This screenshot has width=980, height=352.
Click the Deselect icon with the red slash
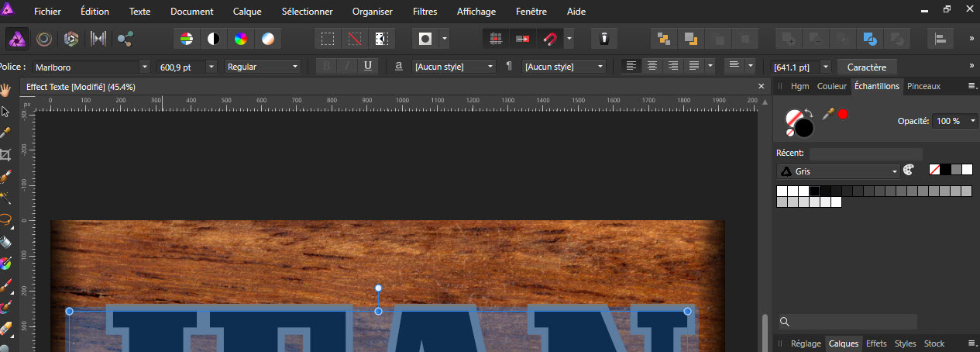tap(355, 38)
